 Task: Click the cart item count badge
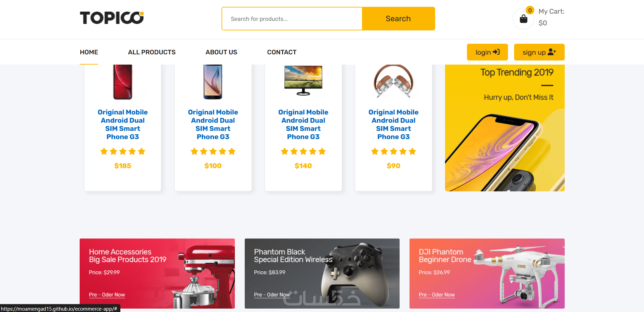click(x=530, y=10)
